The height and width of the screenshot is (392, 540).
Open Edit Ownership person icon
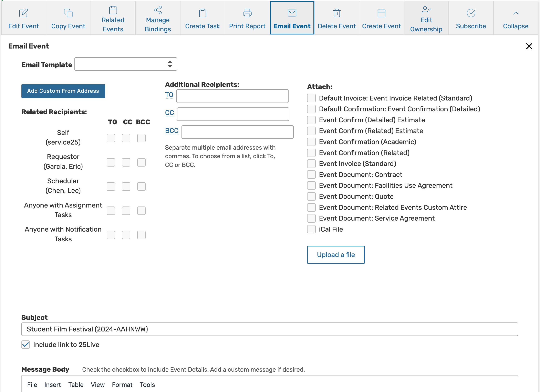pos(426,10)
